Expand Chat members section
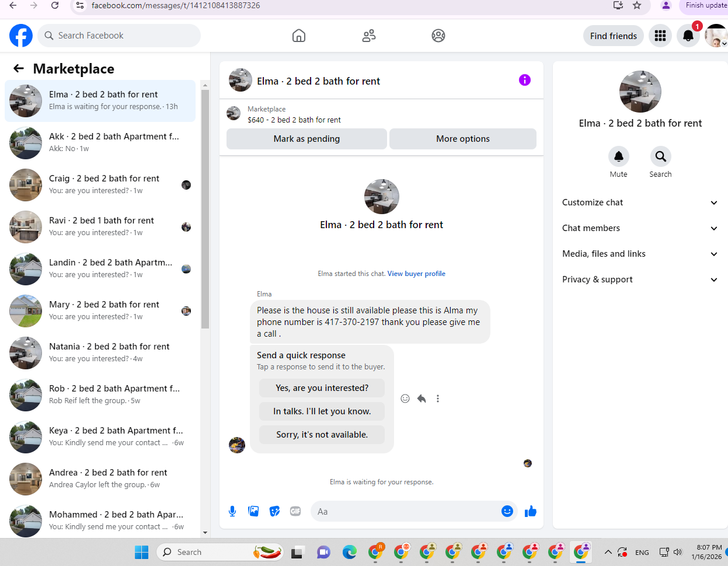728x566 pixels. coord(640,228)
